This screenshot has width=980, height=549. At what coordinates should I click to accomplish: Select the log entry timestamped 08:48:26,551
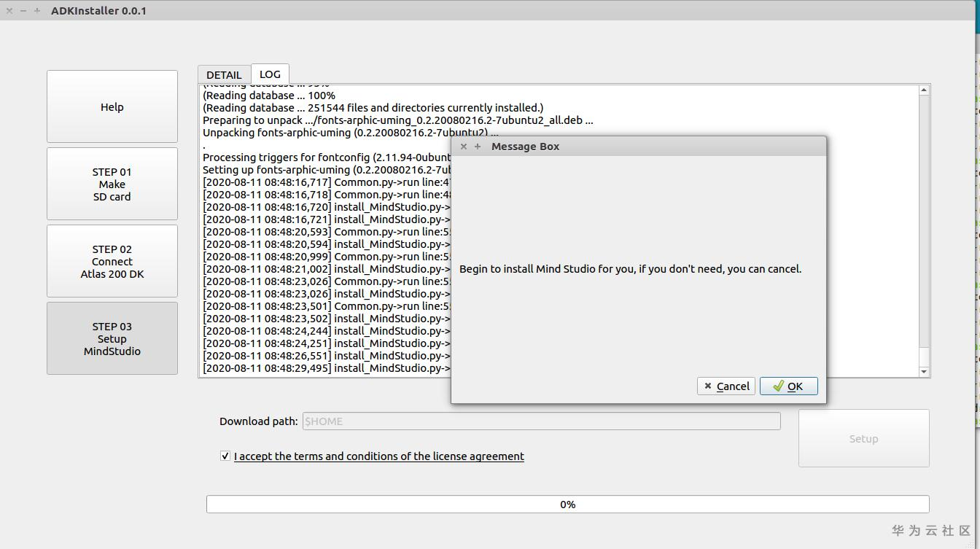(327, 356)
